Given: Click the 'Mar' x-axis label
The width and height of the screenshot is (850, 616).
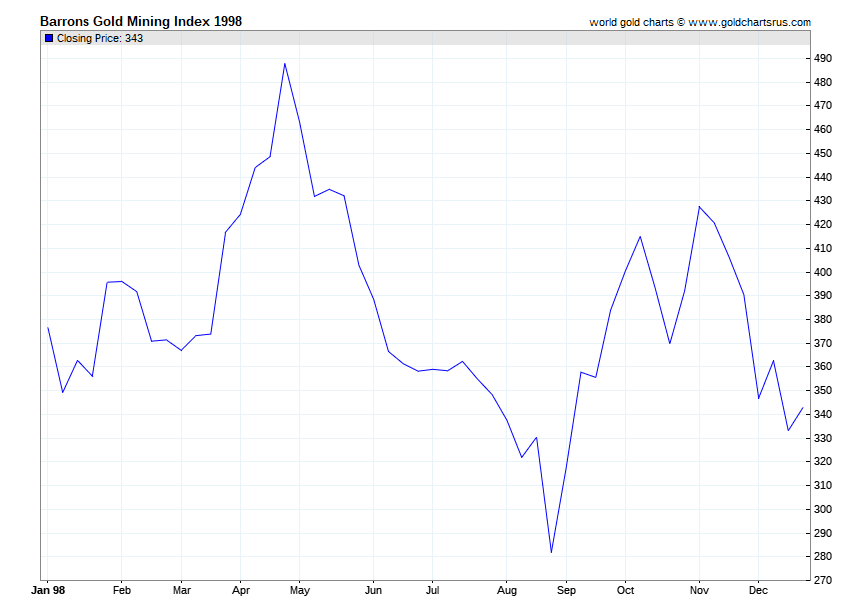Looking at the screenshot, I should coord(182,590).
